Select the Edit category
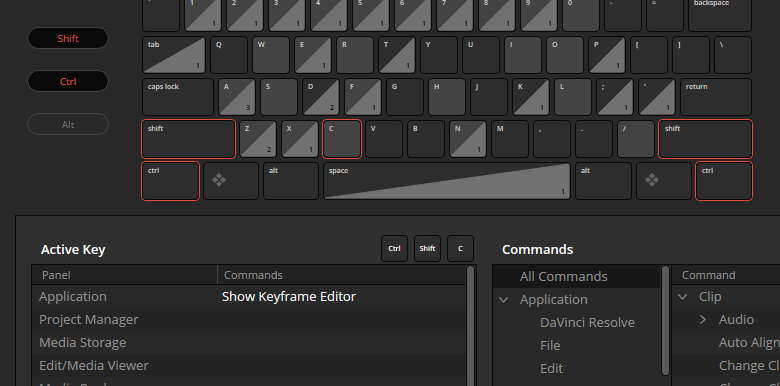Screen dimensions: 780x386 point(551,368)
